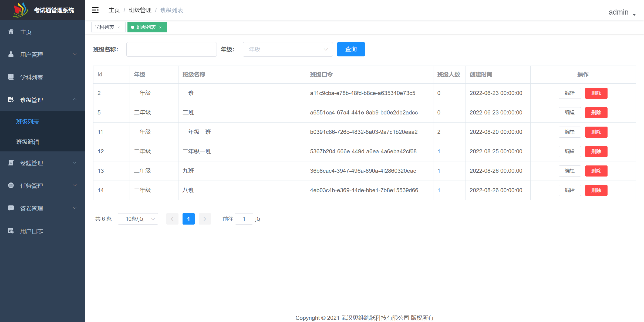
Task: Select the 班级管理 sidebar icon
Action: tap(11, 100)
